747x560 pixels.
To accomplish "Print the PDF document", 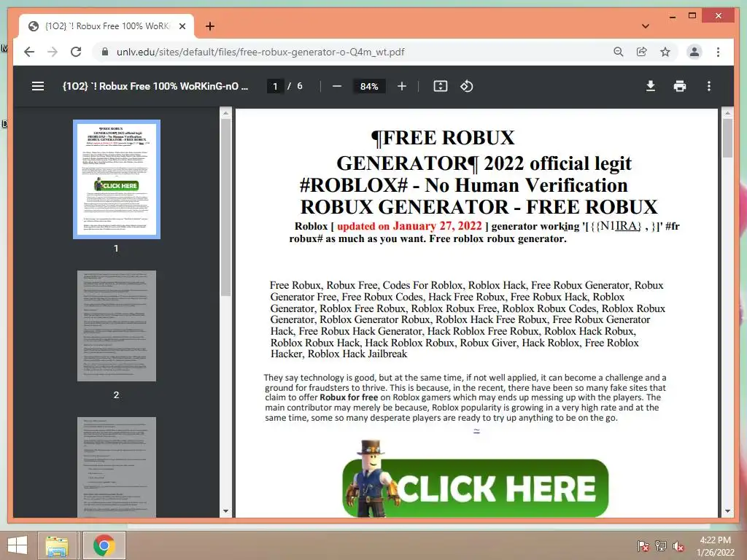I will click(680, 86).
